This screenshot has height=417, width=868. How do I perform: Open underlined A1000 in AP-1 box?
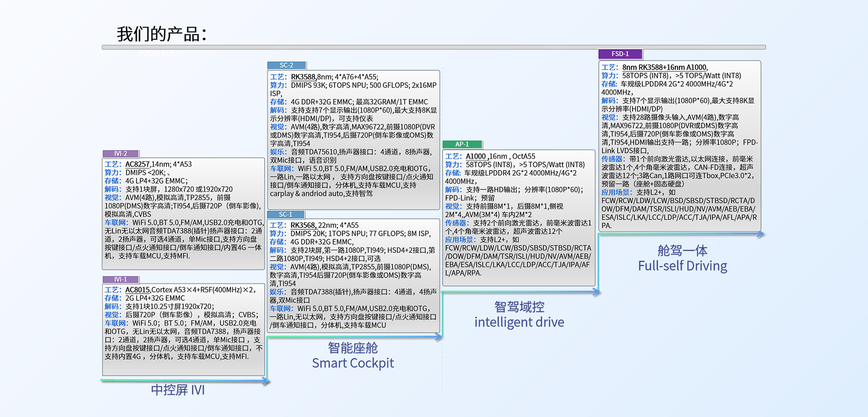tap(476, 156)
